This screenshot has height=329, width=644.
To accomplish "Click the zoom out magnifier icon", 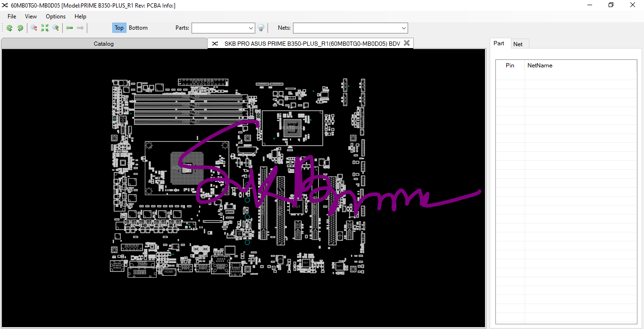I will point(34,28).
